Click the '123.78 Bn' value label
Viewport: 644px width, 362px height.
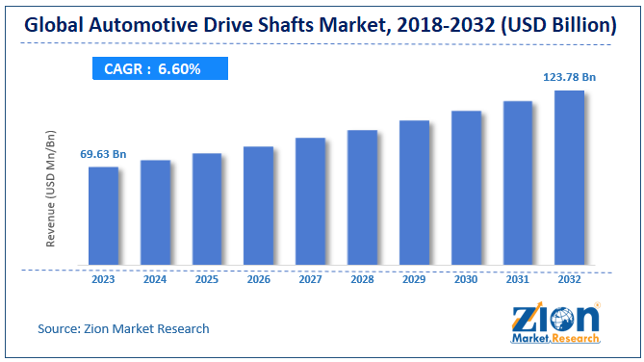pos(569,77)
